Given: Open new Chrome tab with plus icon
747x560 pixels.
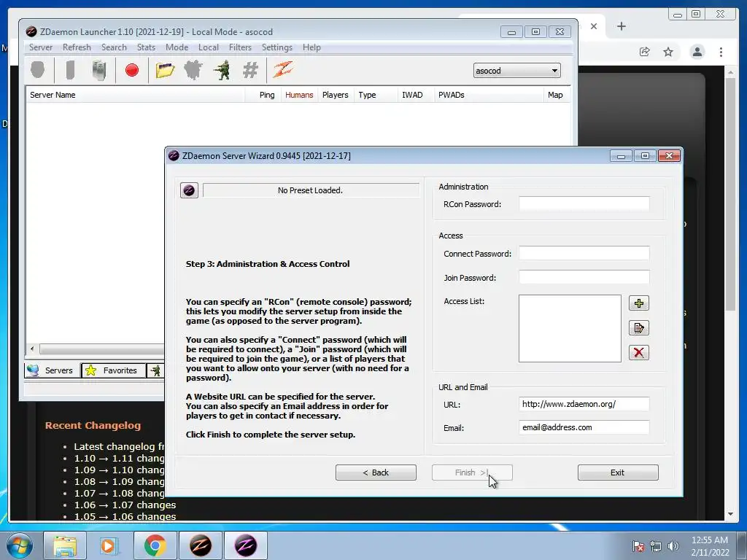Looking at the screenshot, I should point(622,27).
